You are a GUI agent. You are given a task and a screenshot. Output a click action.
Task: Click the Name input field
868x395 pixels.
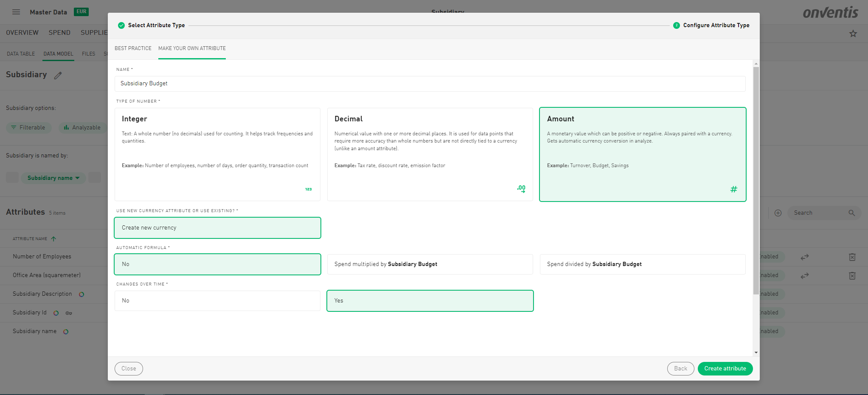point(430,84)
